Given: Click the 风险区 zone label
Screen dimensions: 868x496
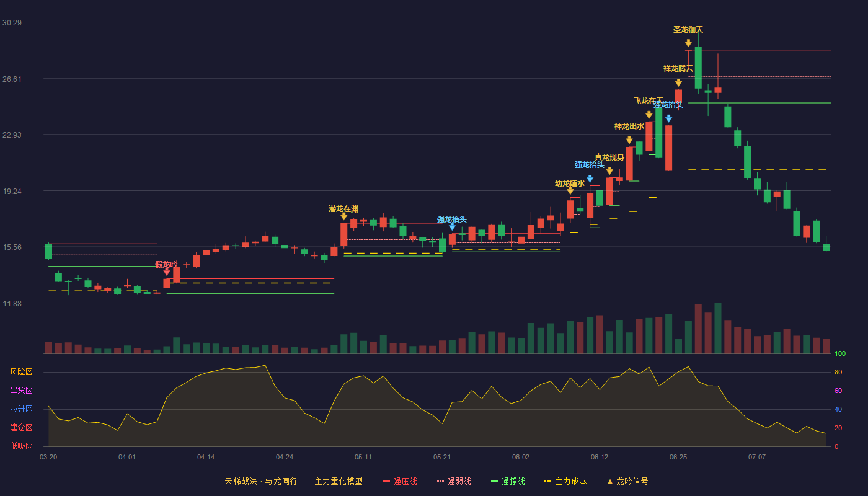Looking at the screenshot, I should point(22,372).
